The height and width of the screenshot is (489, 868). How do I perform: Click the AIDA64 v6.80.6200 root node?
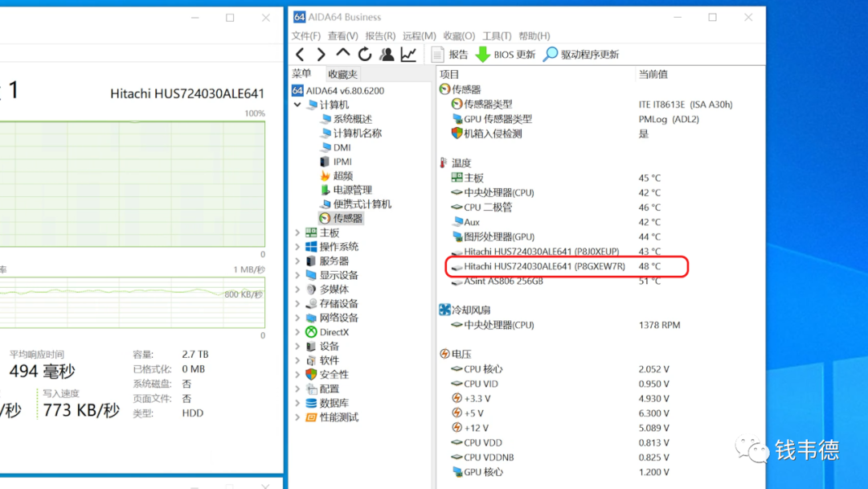coord(338,91)
